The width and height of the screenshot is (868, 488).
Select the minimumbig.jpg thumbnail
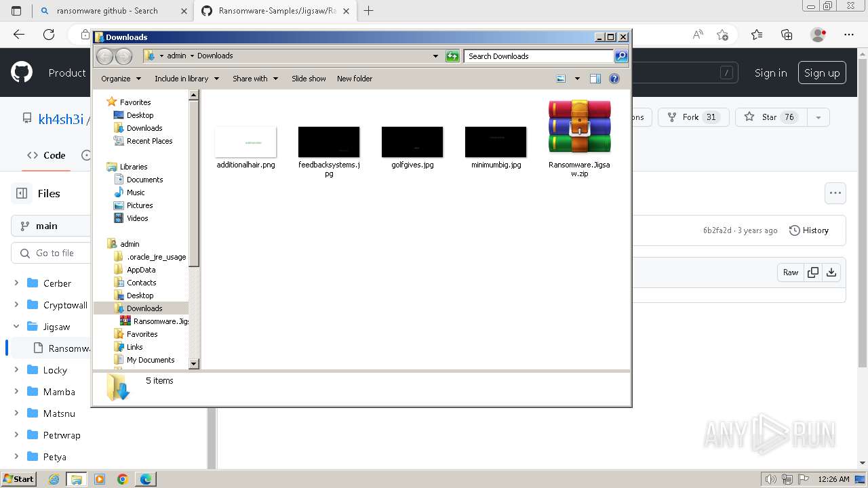(x=496, y=142)
